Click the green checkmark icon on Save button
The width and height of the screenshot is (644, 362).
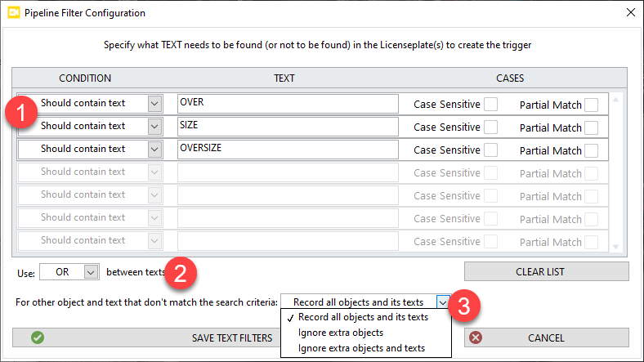(38, 337)
